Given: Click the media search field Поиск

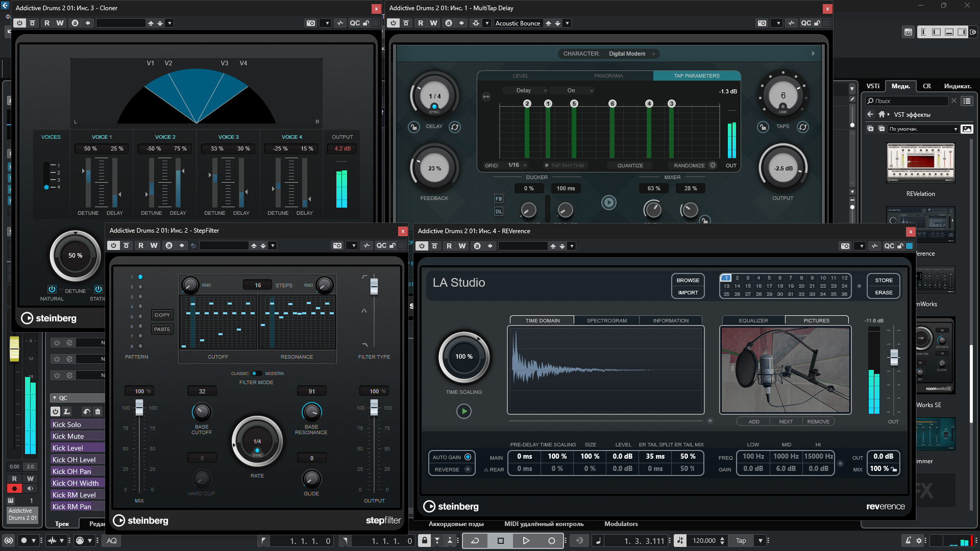Looking at the screenshot, I should (908, 101).
